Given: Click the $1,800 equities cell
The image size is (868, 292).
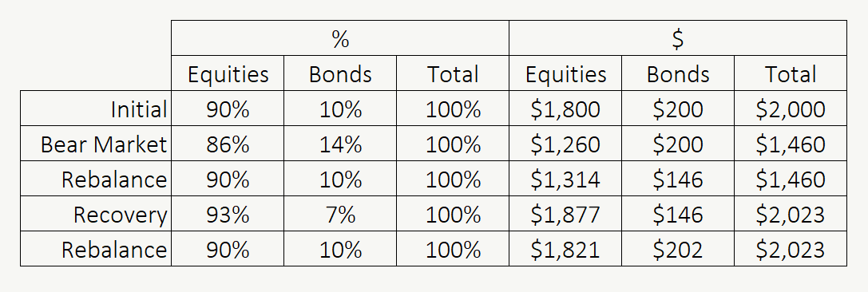Looking at the screenshot, I should 565,109.
